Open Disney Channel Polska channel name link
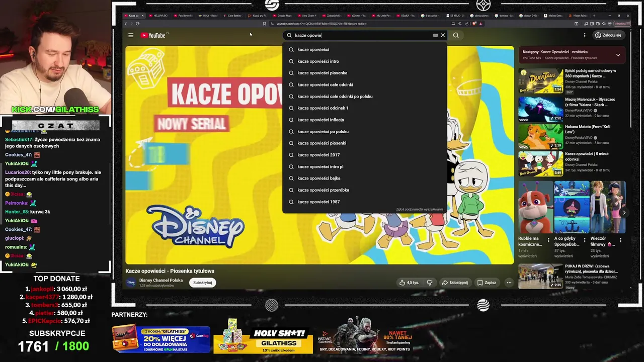Viewport: 644px width, 362px height. pyautogui.click(x=161, y=281)
